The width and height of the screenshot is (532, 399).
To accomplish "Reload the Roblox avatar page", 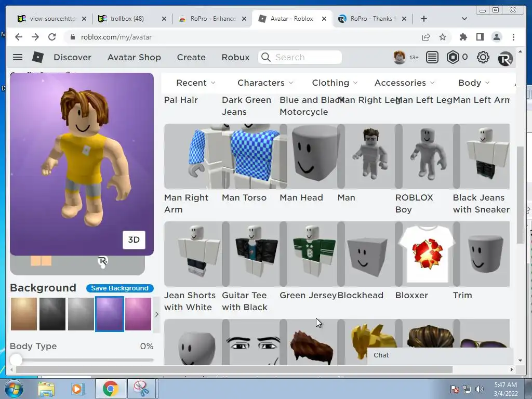I will (52, 37).
